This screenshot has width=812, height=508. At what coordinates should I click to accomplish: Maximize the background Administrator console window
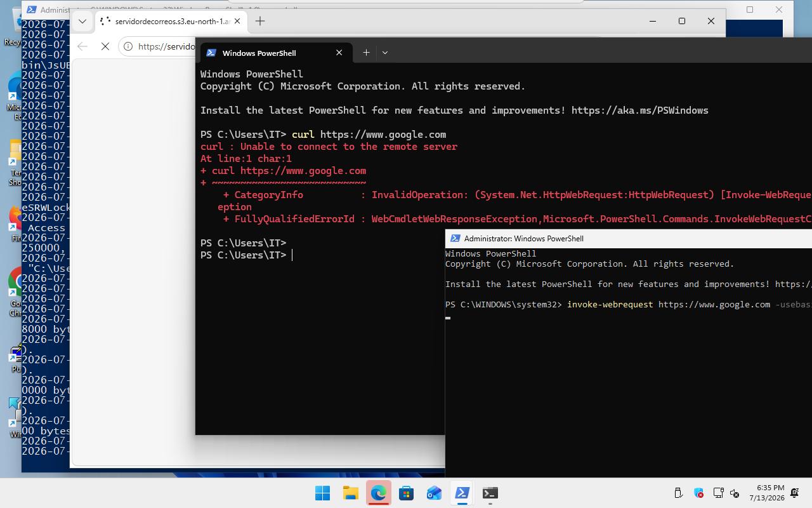[750, 10]
